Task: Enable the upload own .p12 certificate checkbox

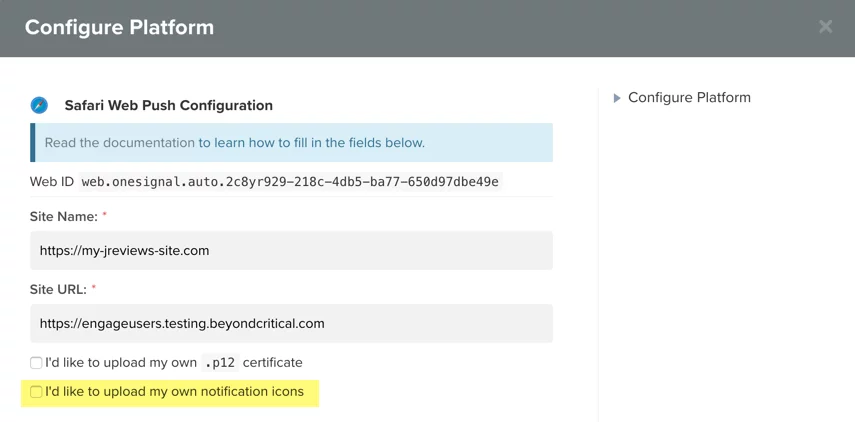Action: [x=36, y=363]
